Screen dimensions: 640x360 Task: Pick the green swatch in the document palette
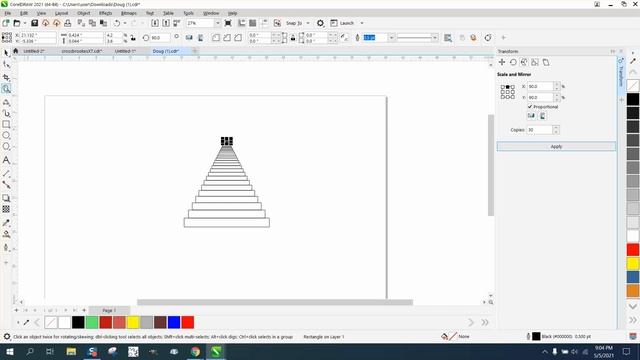coord(92,322)
